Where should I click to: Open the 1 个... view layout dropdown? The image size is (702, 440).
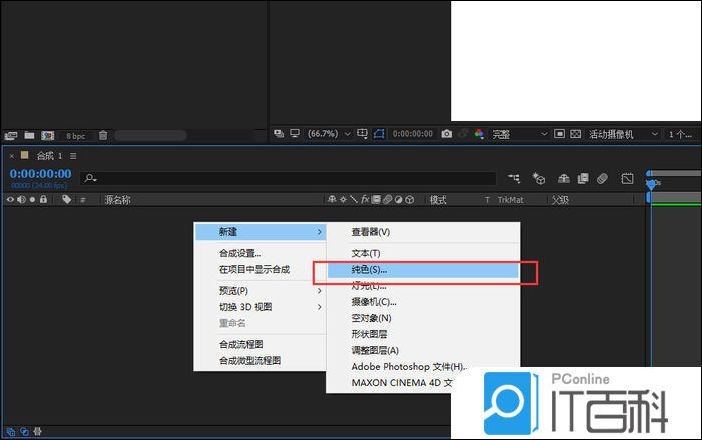(681, 134)
